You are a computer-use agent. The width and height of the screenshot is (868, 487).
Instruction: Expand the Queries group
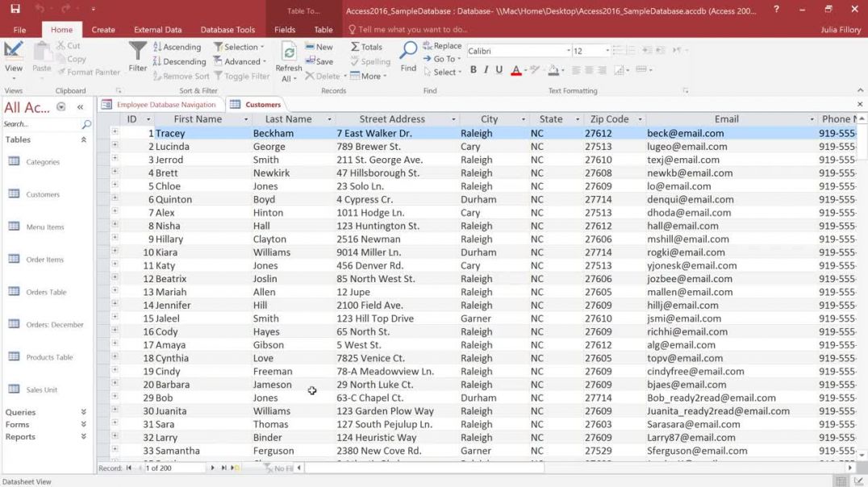(84, 412)
